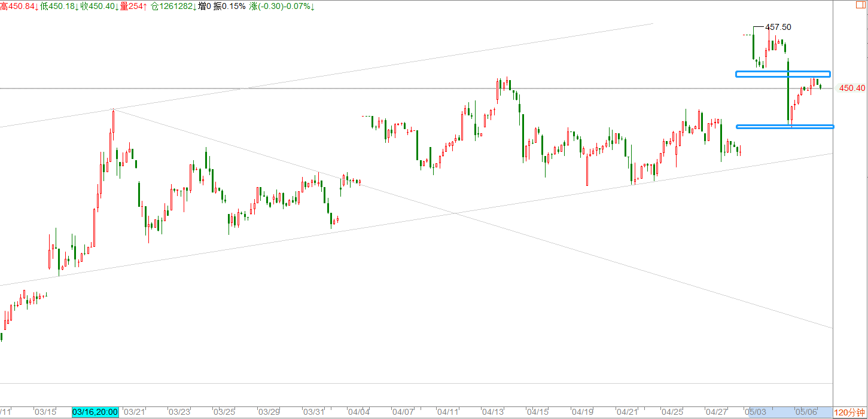Viewport: 868px width, 419px height.
Task: Click the 低450.18 low price readout
Action: 59,6
